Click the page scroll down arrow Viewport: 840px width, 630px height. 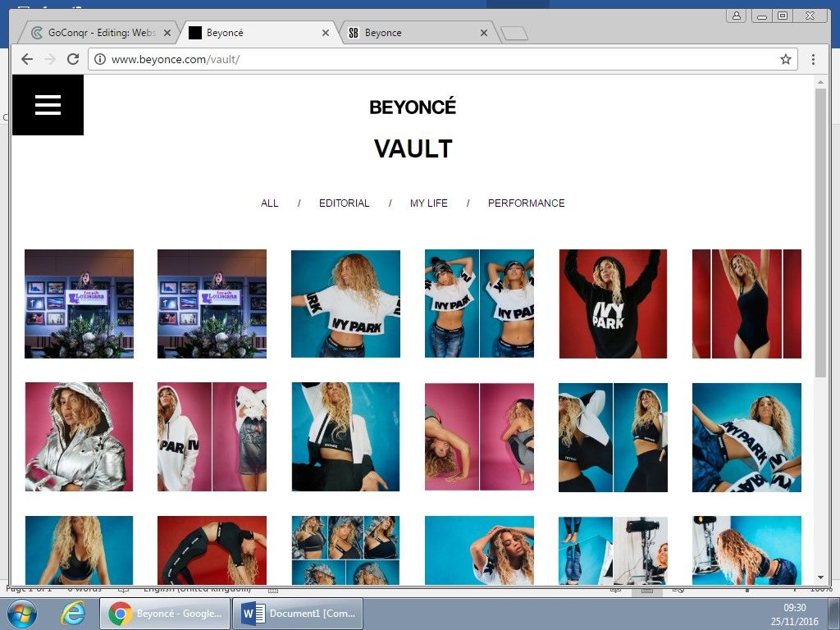point(820,577)
